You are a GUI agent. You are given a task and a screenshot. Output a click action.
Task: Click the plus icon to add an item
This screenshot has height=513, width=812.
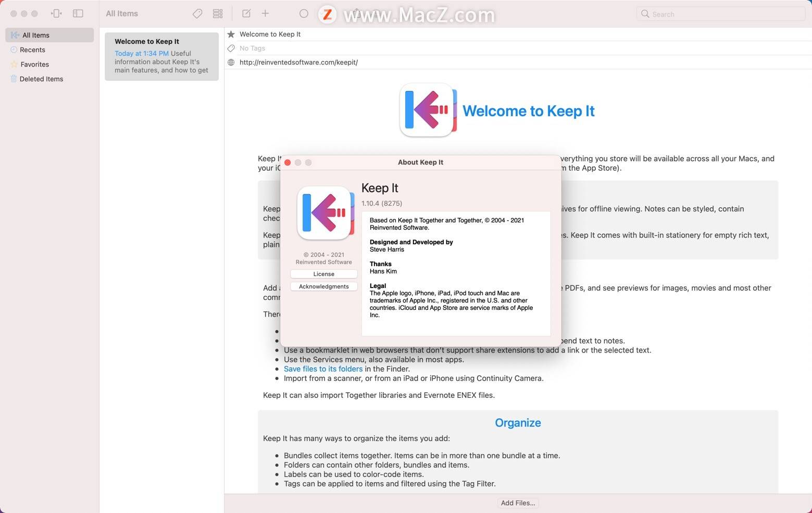265,14
